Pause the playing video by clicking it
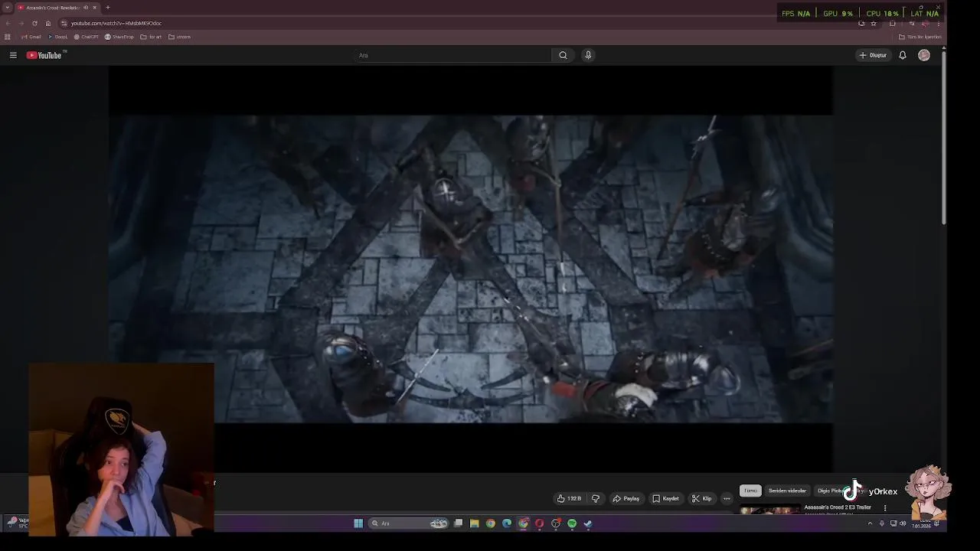The image size is (980, 551). point(470,268)
